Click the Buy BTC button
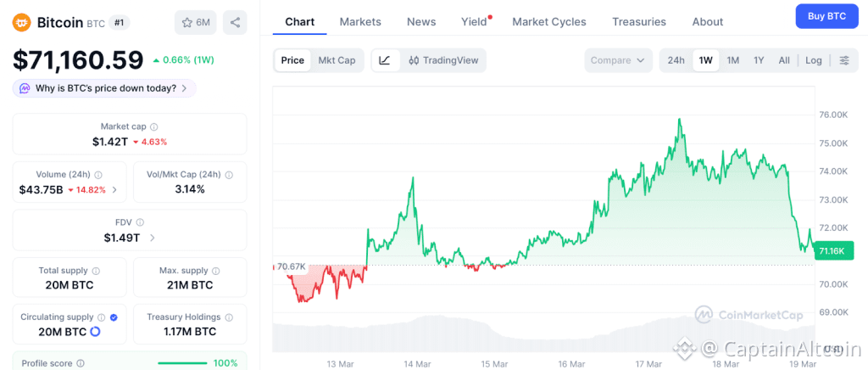The image size is (868, 370). (826, 16)
